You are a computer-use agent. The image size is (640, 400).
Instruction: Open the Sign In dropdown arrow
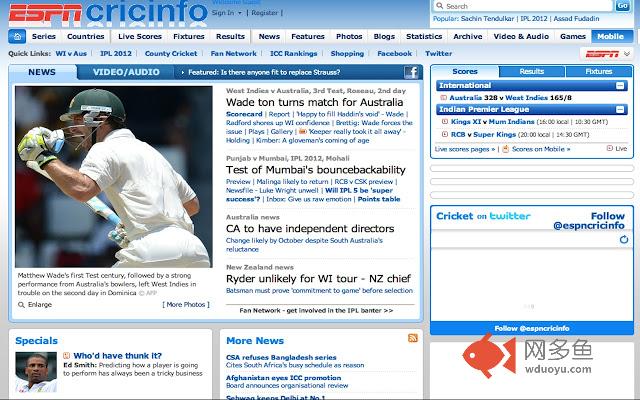pyautogui.click(x=240, y=13)
